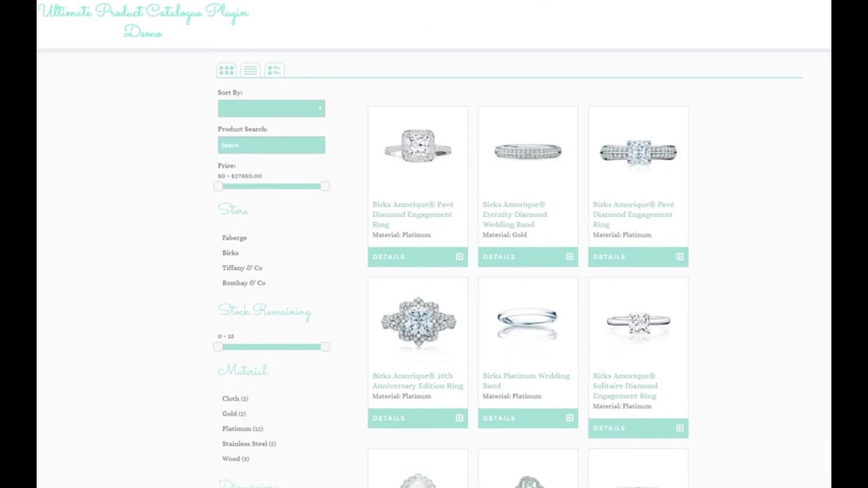Adjust Stock Remaining slider left handle
The height and width of the screenshot is (488, 868).
pyautogui.click(x=218, y=346)
